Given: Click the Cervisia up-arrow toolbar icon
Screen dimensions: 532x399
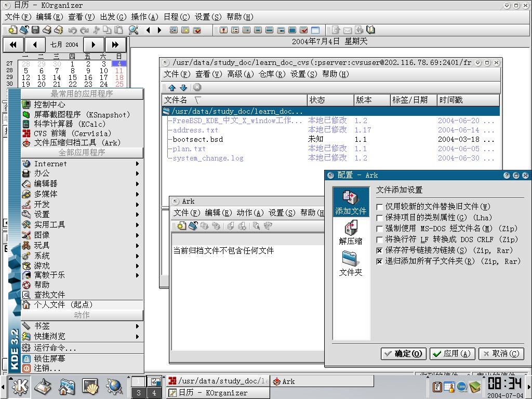Looking at the screenshot, I should click(x=172, y=87).
